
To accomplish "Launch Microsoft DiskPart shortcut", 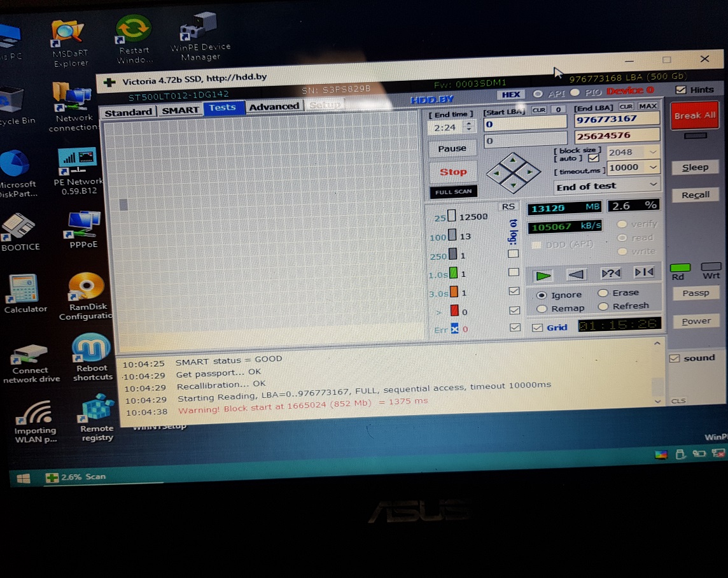I will (18, 174).
